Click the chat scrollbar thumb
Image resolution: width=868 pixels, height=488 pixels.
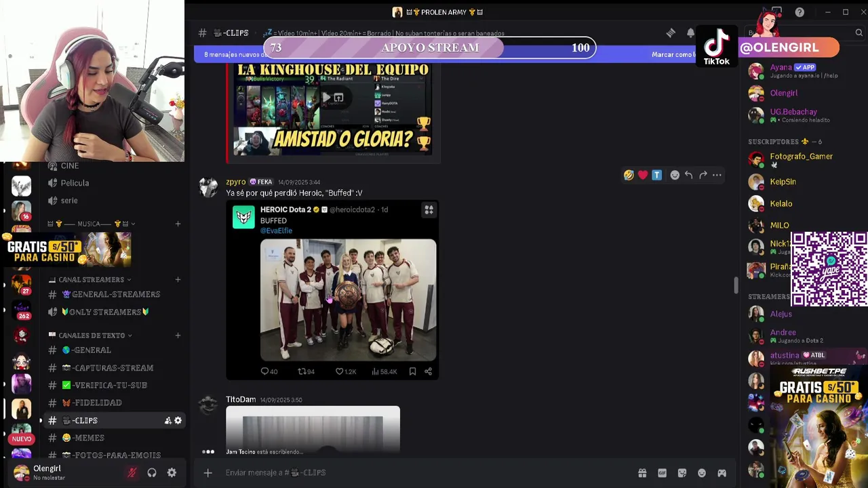736,286
